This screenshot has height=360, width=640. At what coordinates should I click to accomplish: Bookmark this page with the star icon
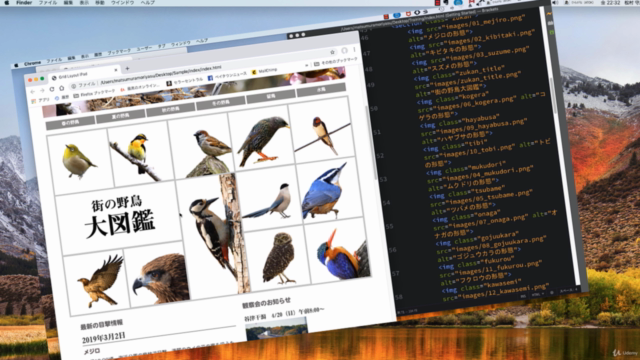click(332, 52)
